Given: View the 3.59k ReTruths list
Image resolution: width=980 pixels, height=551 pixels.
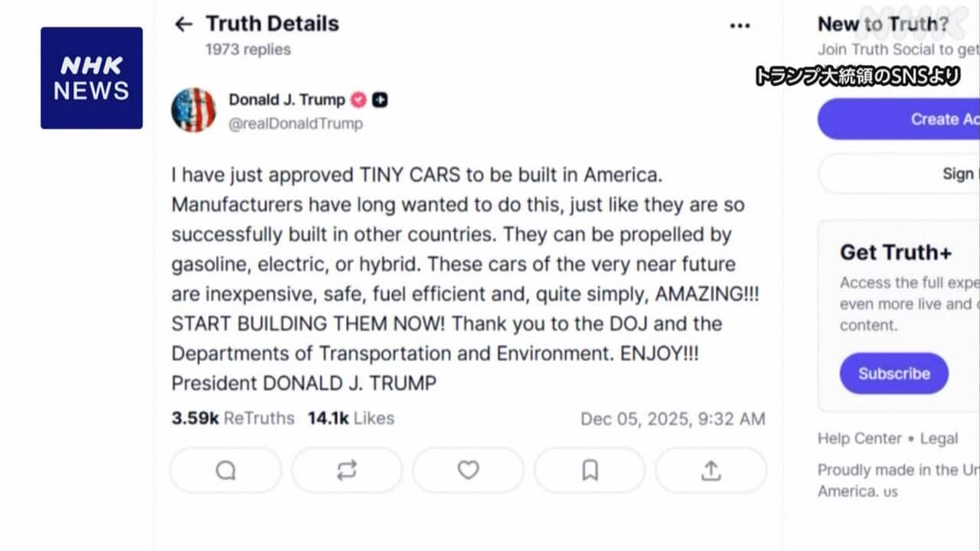Looking at the screenshot, I should coord(233,418).
